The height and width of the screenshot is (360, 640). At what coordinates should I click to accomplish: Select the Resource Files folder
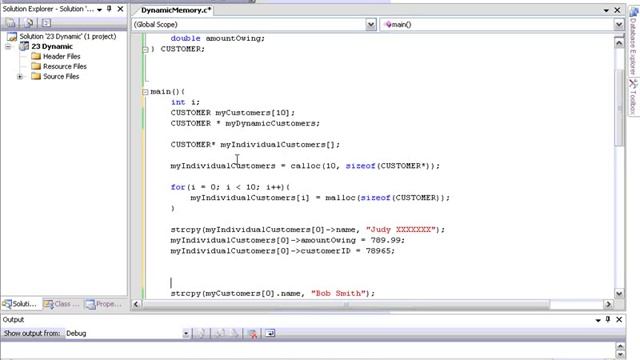(65, 66)
